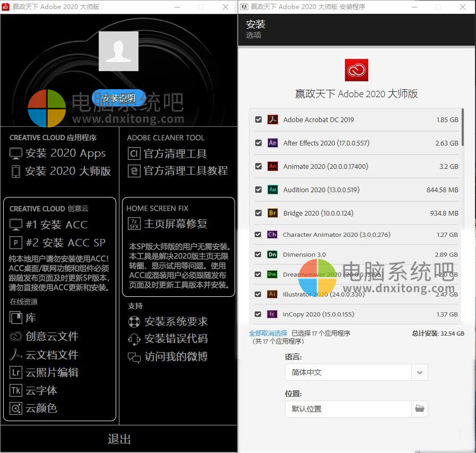Viewport: 476px width, 453px height.
Task: Click the 简体中文 language combo box
Action: 357,372
